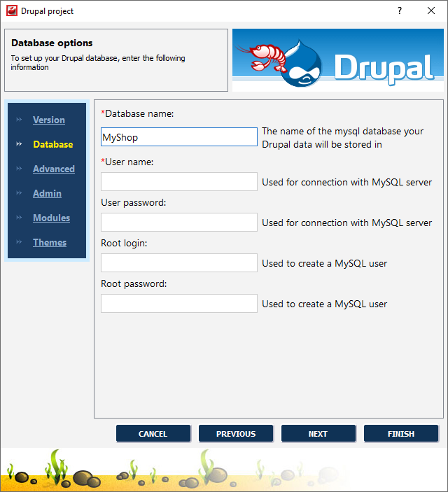Focus the User name input field
The image size is (448, 492).
pyautogui.click(x=179, y=181)
